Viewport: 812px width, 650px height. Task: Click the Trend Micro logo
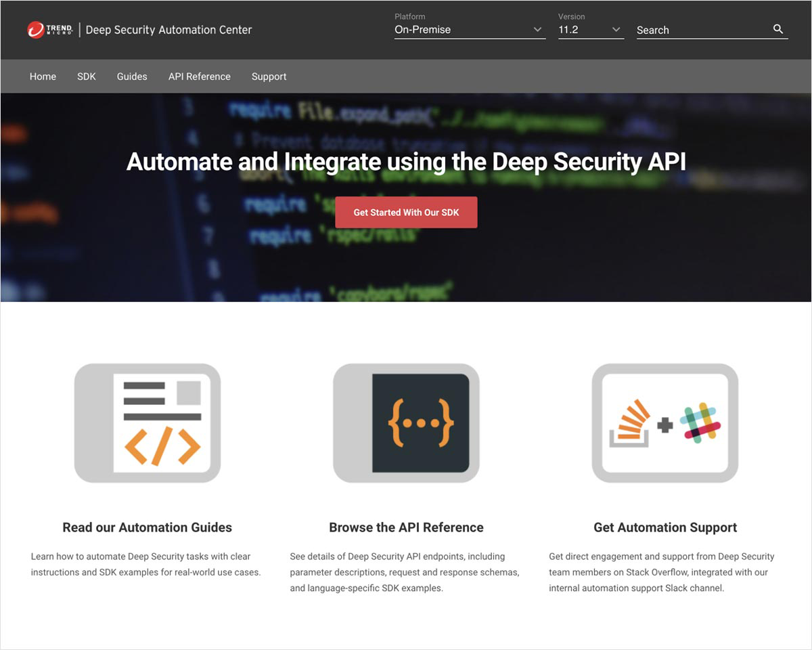click(x=49, y=30)
